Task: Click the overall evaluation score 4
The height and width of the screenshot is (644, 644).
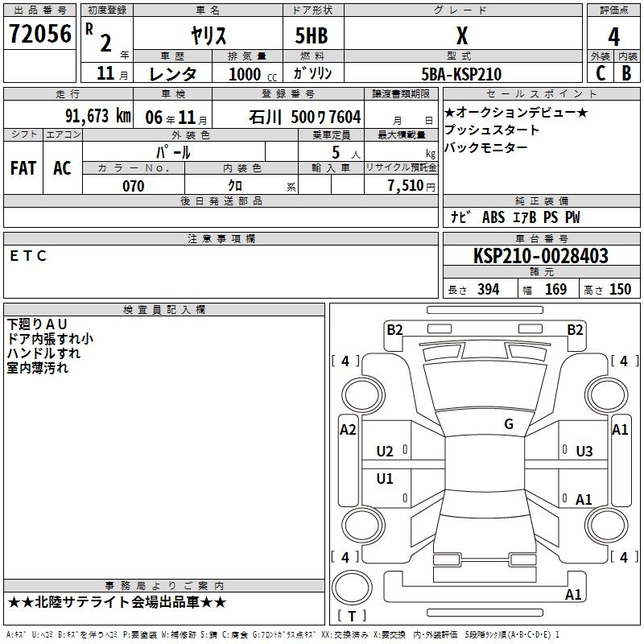Action: [x=613, y=36]
